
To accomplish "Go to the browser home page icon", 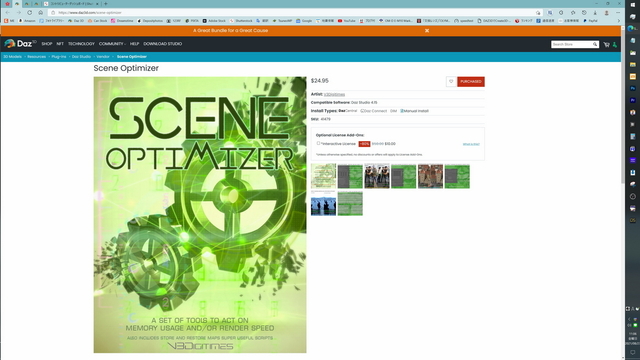I will [40, 13].
